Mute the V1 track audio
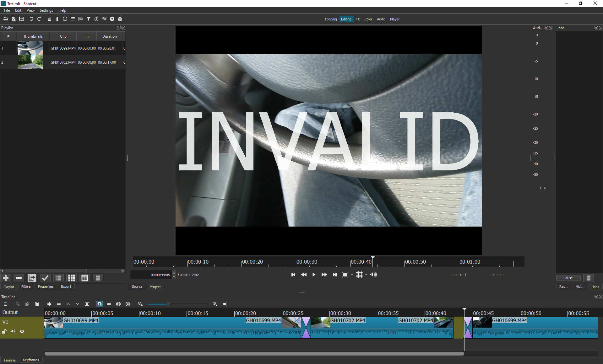The image size is (603, 364). pyautogui.click(x=13, y=331)
